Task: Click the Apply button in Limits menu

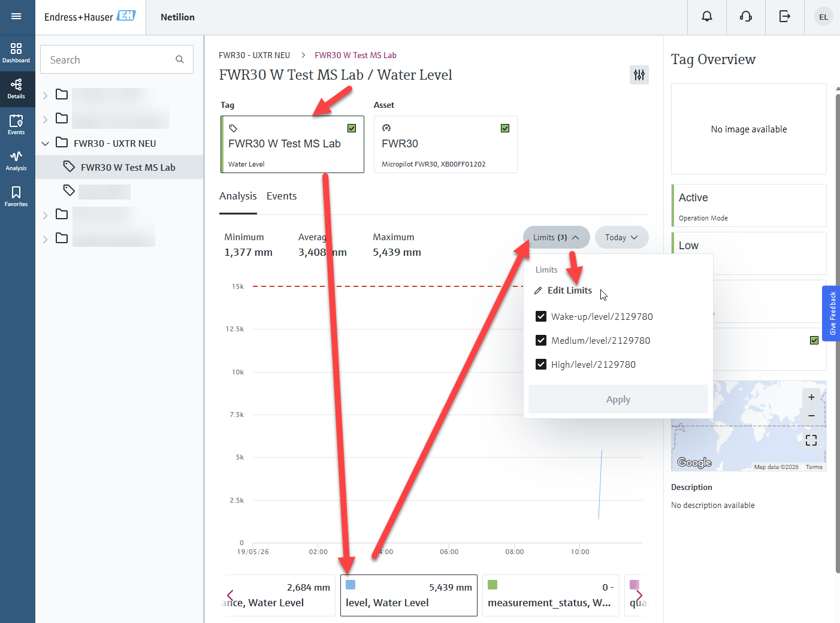Action: [x=618, y=400]
